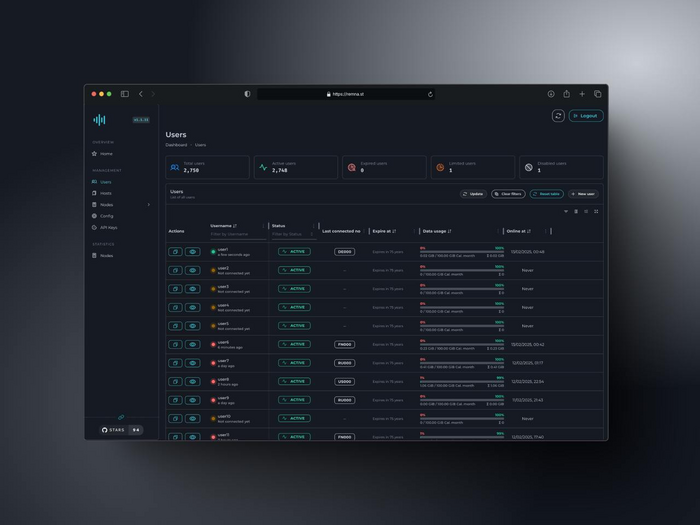Image resolution: width=700 pixels, height=525 pixels.
Task: Go to API Keys in the sidebar
Action: 108,227
